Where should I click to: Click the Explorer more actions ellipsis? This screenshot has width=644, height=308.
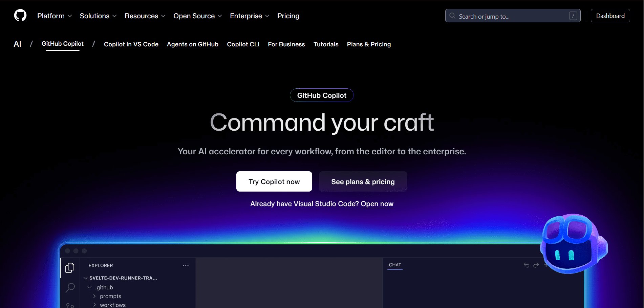point(186,266)
